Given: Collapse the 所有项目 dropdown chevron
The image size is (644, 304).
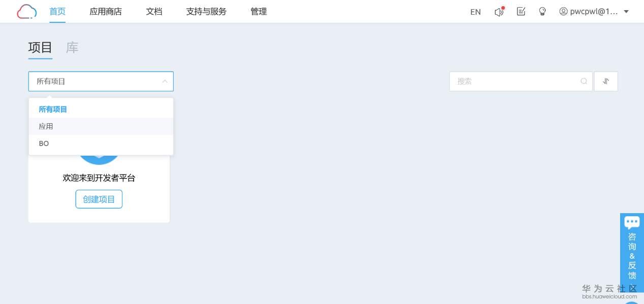Looking at the screenshot, I should click(x=165, y=81).
